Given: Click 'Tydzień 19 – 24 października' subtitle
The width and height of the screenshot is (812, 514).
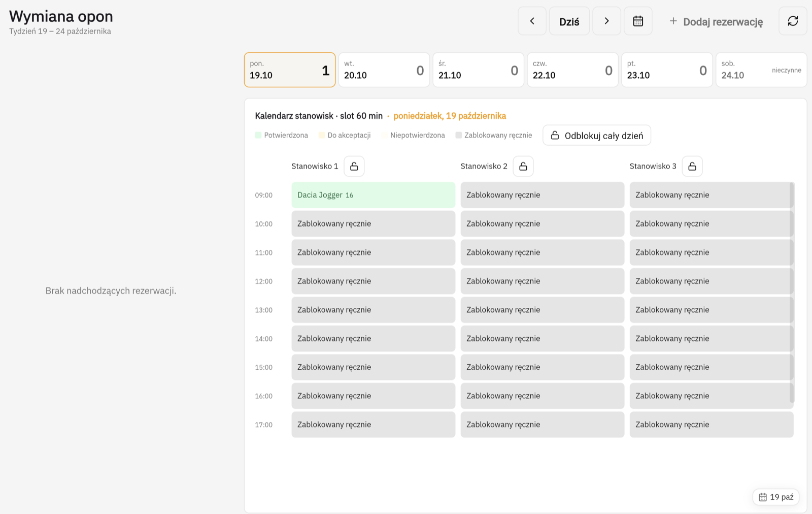Looking at the screenshot, I should coord(60,31).
